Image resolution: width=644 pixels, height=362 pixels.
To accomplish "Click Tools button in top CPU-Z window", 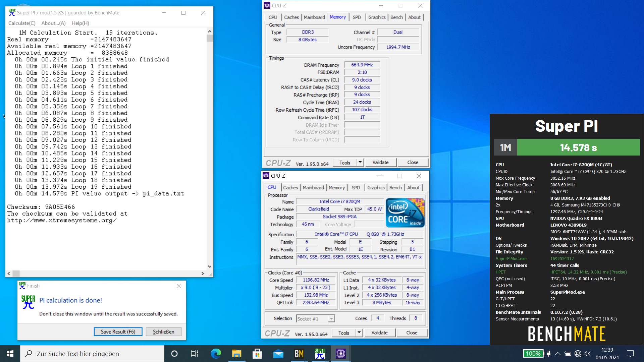I will point(345,163).
